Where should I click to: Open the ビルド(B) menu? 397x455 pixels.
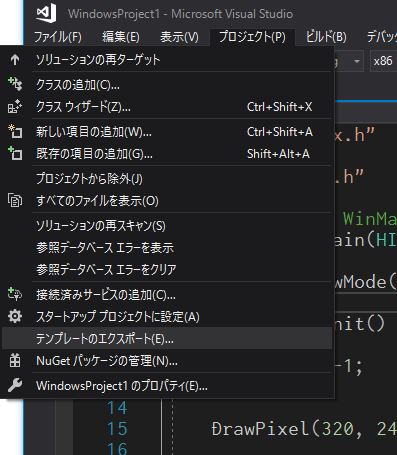[326, 37]
